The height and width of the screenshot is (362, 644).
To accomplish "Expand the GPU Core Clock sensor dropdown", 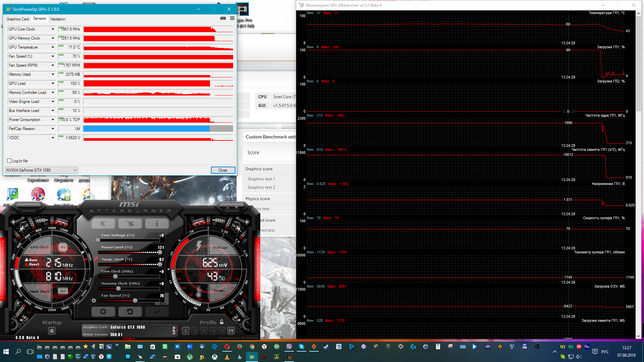I will pos(53,29).
